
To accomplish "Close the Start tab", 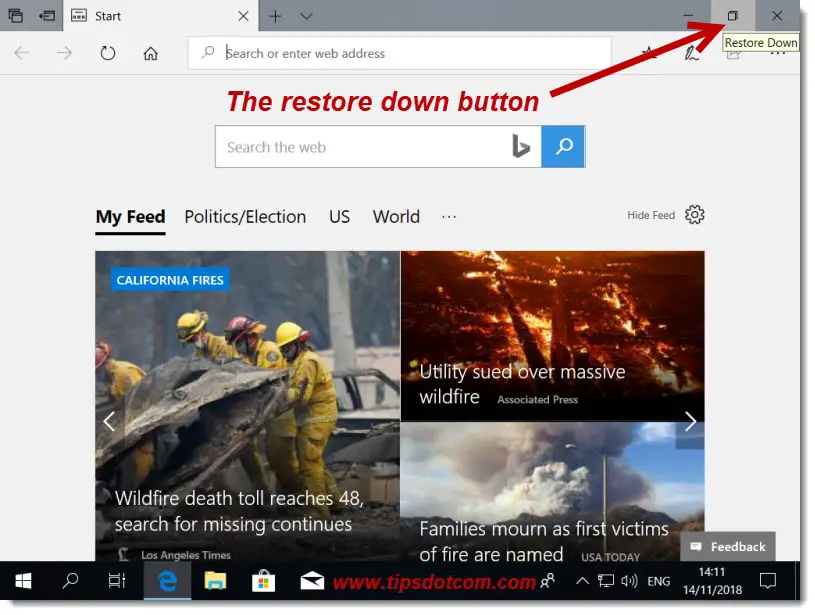I will click(243, 16).
